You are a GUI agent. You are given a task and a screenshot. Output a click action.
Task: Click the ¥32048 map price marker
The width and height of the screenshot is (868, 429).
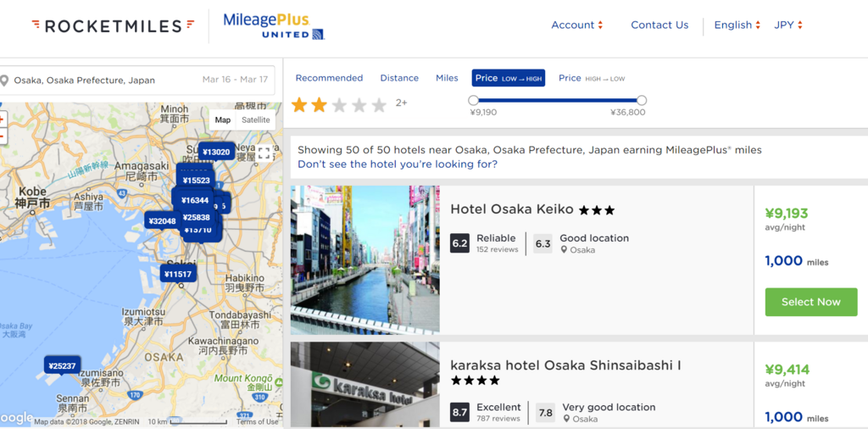(x=162, y=221)
